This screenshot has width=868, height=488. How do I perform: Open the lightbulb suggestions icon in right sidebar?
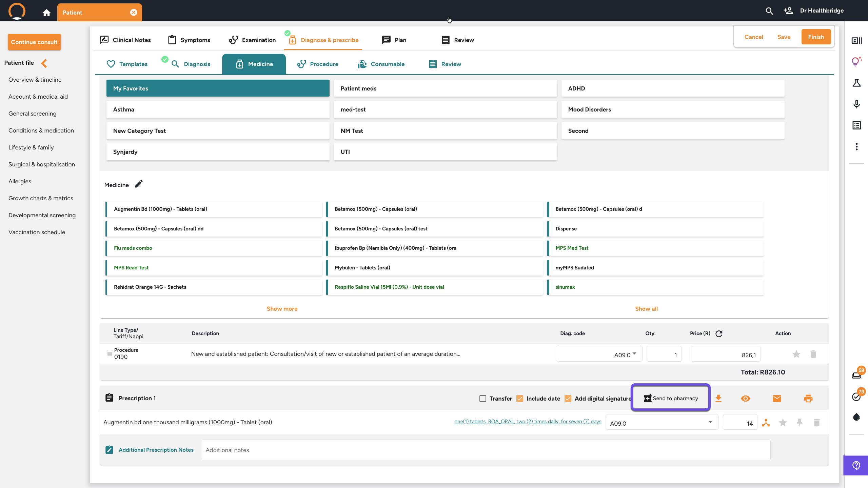pyautogui.click(x=856, y=61)
